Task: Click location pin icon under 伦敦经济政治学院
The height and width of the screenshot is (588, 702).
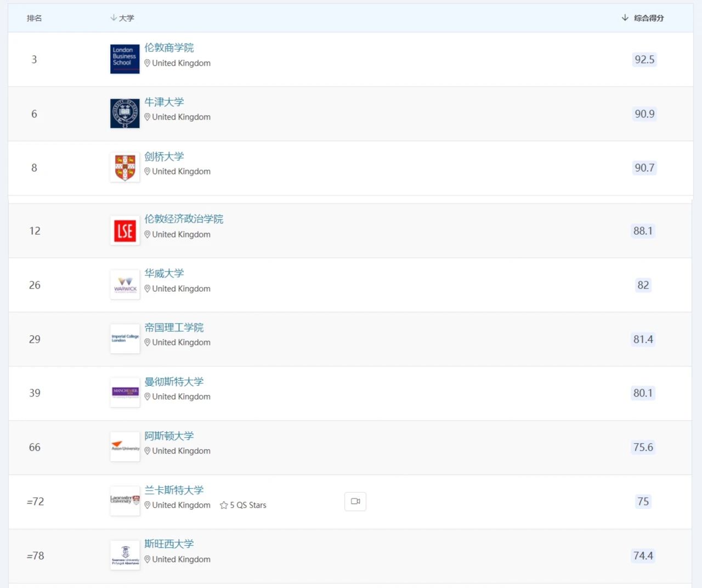Action: click(148, 234)
